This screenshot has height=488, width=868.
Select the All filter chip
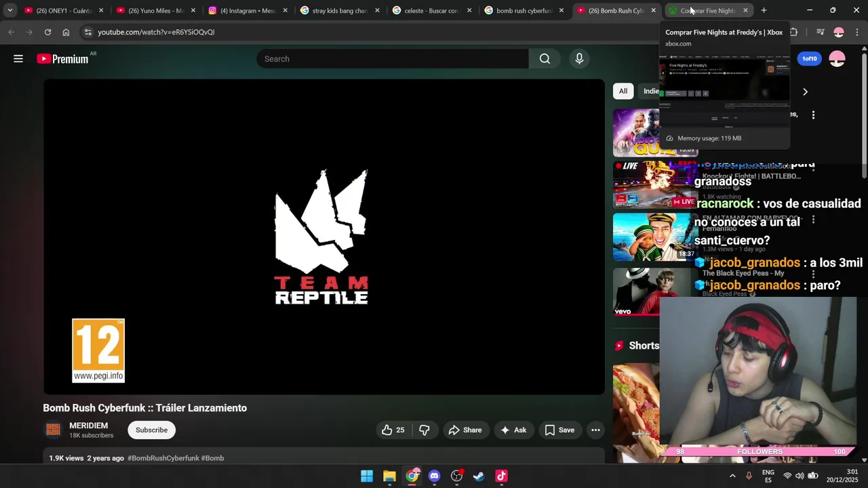click(x=623, y=91)
